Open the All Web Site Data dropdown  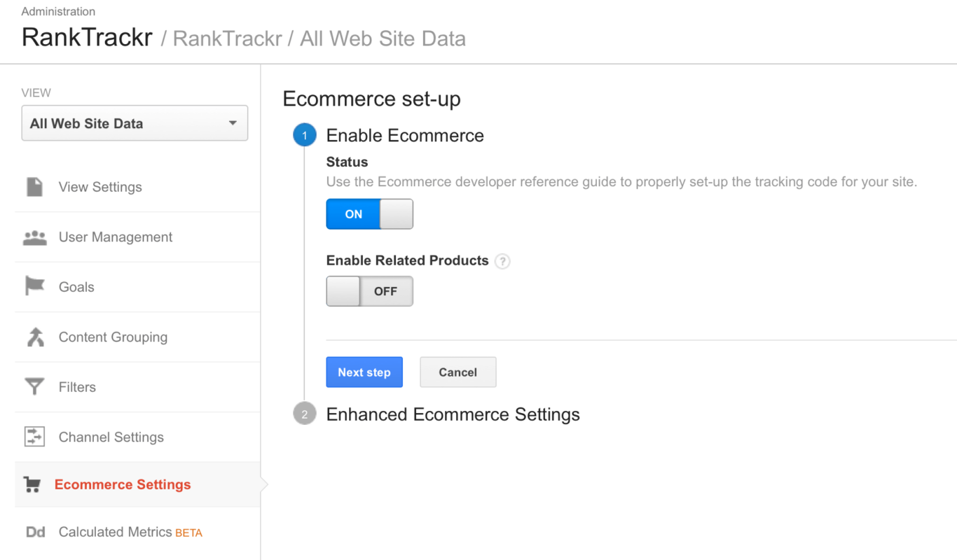tap(135, 123)
